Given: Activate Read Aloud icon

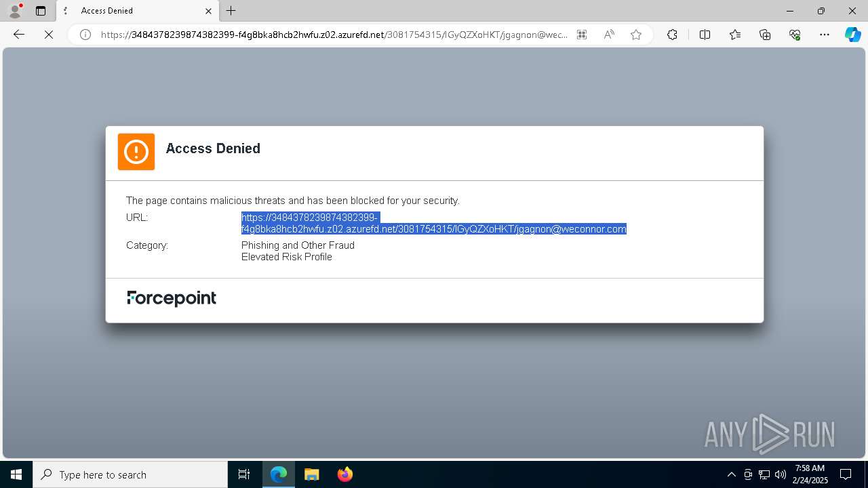Looking at the screenshot, I should (x=609, y=35).
